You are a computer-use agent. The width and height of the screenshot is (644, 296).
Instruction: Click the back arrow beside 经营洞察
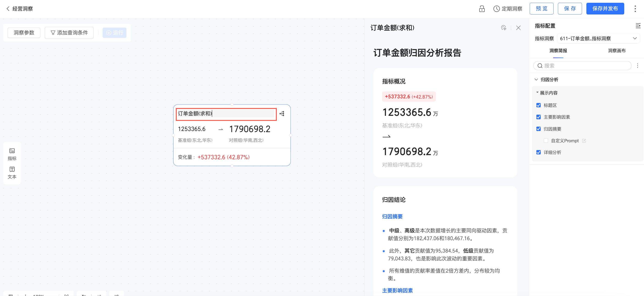(8, 9)
